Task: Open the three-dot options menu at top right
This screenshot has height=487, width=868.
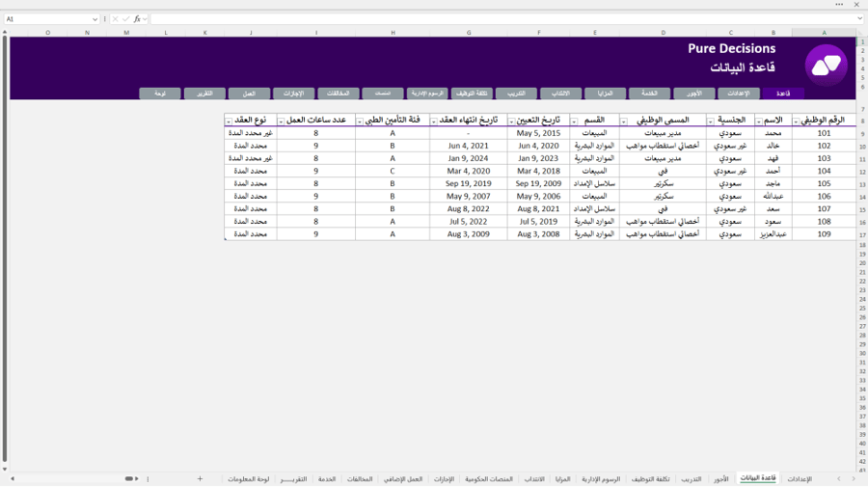Action: (x=839, y=5)
